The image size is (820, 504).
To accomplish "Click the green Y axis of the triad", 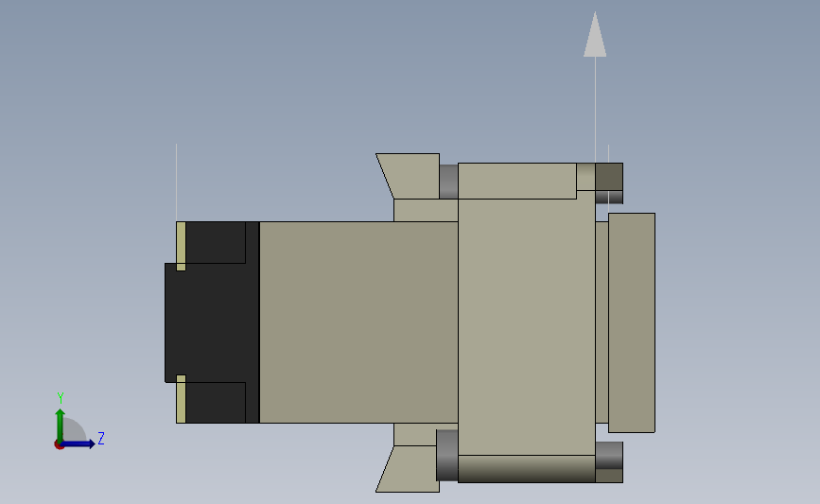I will pyautogui.click(x=60, y=425).
